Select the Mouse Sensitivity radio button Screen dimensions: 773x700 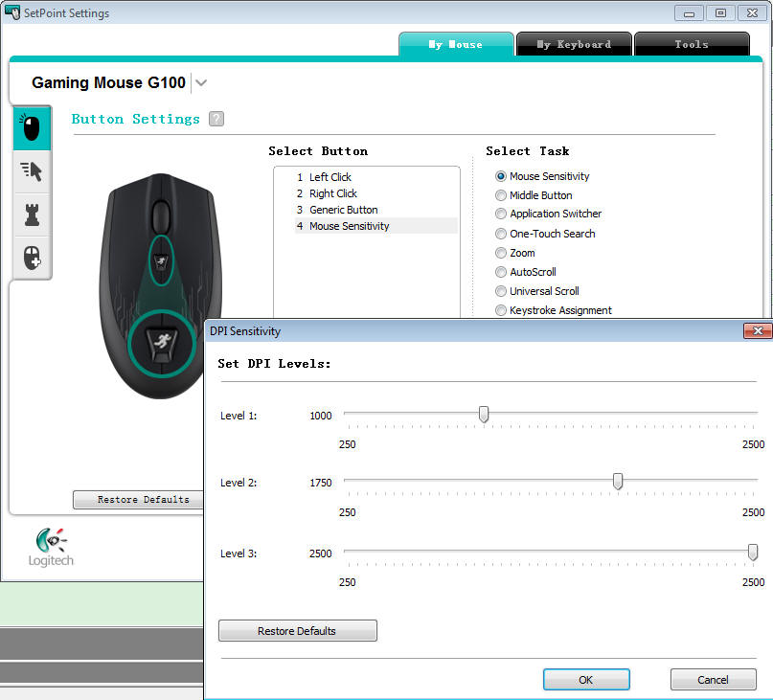(x=501, y=176)
